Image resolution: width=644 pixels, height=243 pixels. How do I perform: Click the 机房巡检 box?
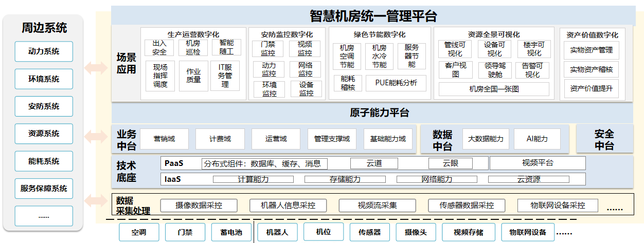(x=193, y=48)
